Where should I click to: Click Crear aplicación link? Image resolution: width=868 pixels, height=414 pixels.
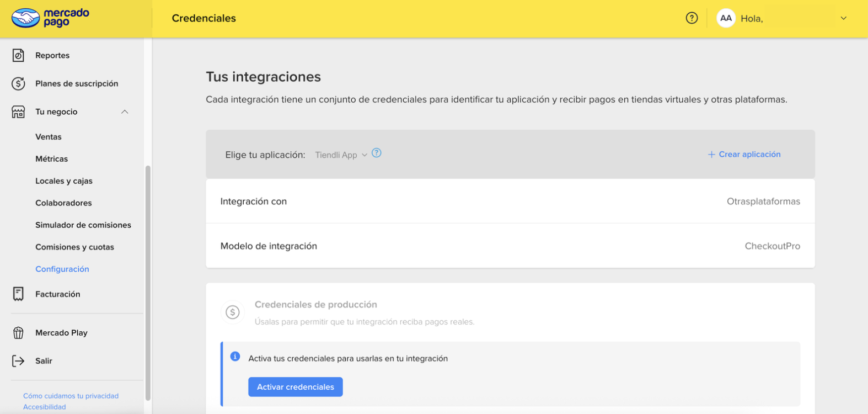click(x=749, y=155)
